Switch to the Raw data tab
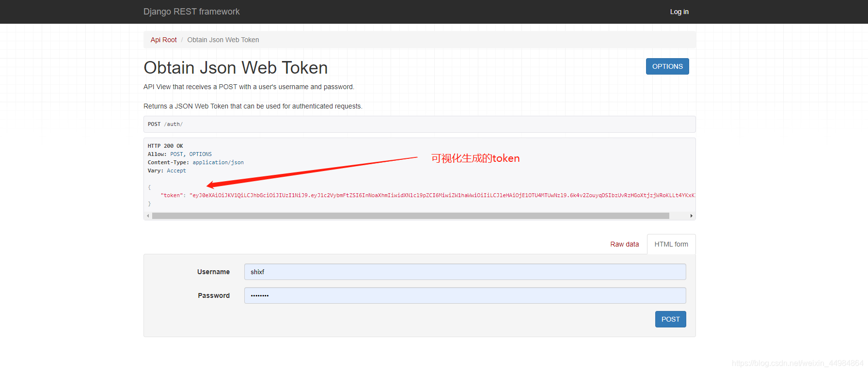 coord(624,244)
